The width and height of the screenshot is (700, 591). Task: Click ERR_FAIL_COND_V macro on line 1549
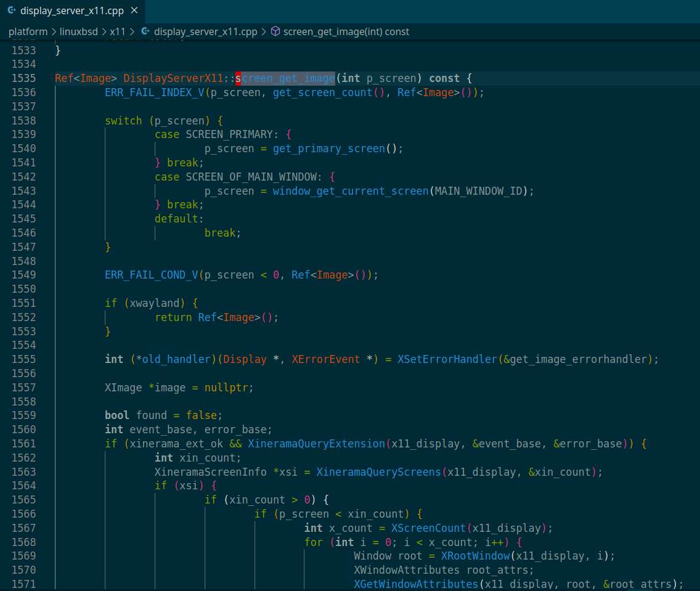pos(152,275)
